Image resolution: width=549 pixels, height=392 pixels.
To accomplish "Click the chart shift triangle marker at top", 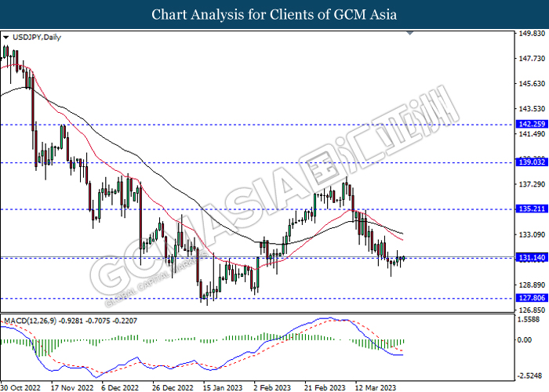I will (410, 33).
